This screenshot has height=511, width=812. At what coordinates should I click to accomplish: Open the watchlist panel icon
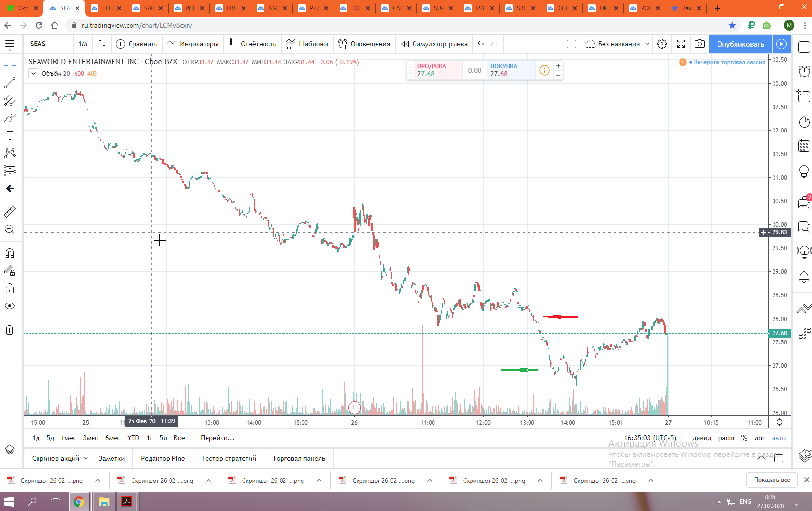[804, 47]
